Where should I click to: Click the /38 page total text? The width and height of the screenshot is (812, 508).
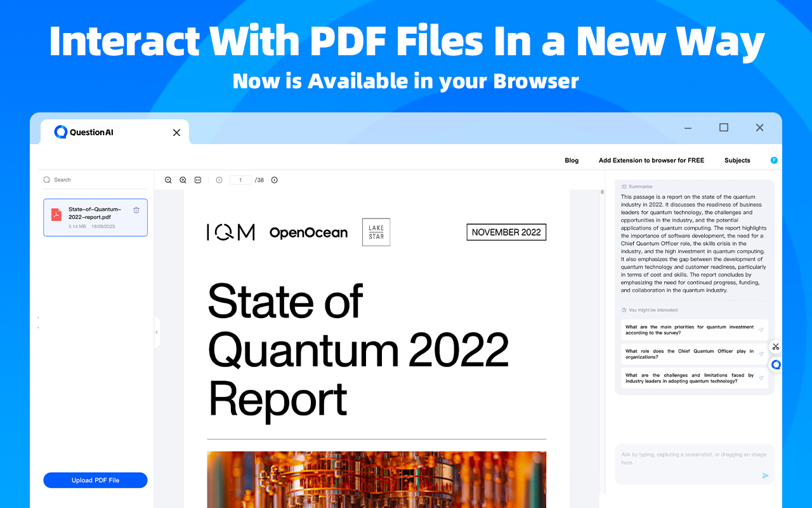coord(259,180)
